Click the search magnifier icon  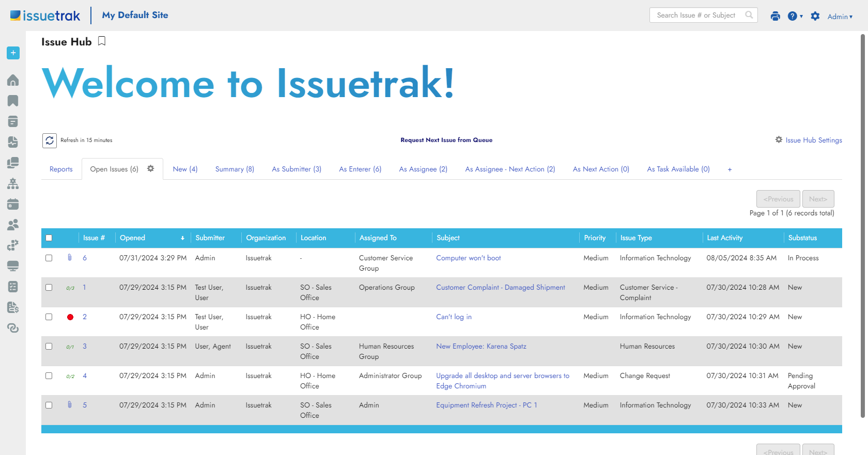tap(749, 15)
